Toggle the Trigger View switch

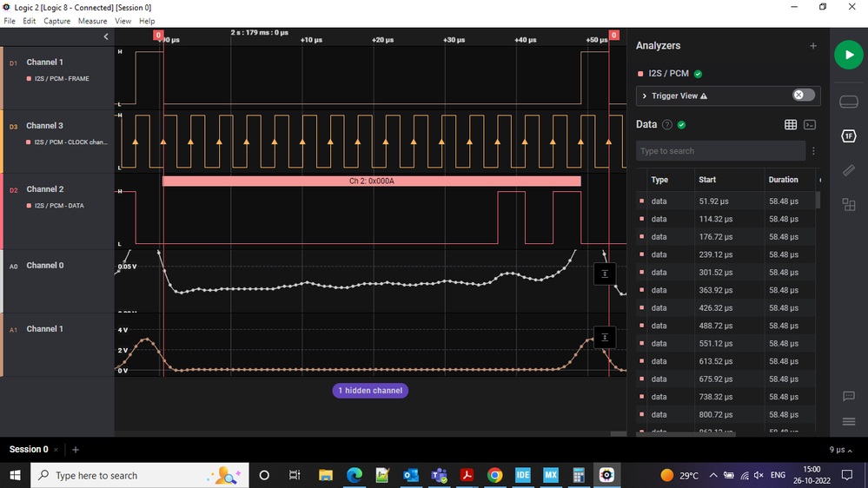803,96
